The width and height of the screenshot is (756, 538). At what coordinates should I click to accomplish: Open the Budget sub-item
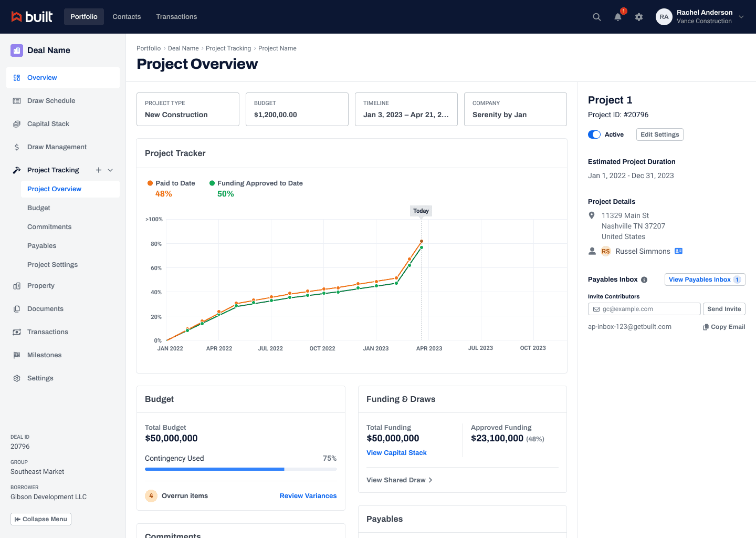[x=70, y=208]
